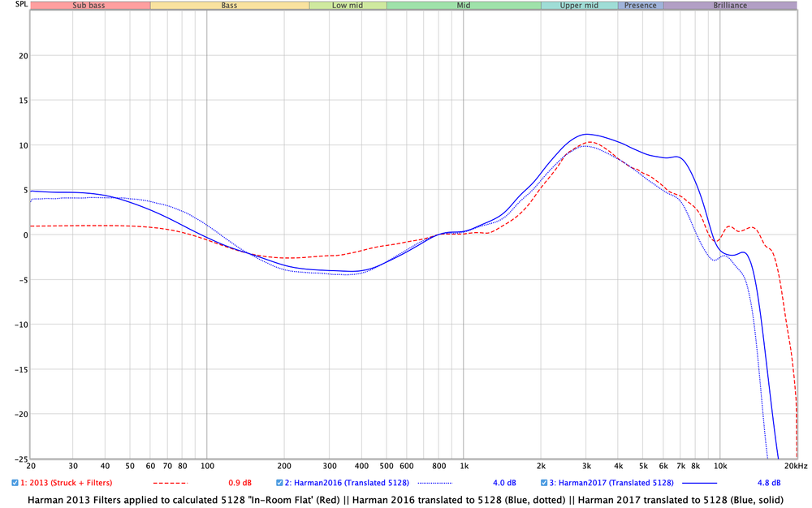The image size is (812, 508).
Task: Select the Bass frequency band
Action: [x=230, y=5]
